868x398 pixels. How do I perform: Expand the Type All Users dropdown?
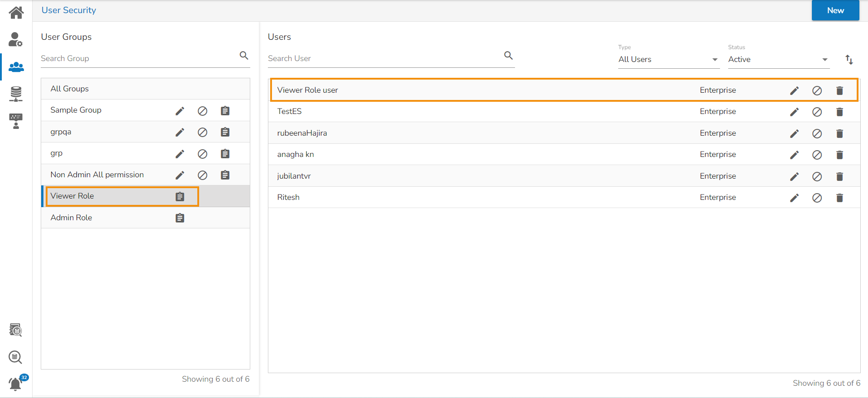668,60
